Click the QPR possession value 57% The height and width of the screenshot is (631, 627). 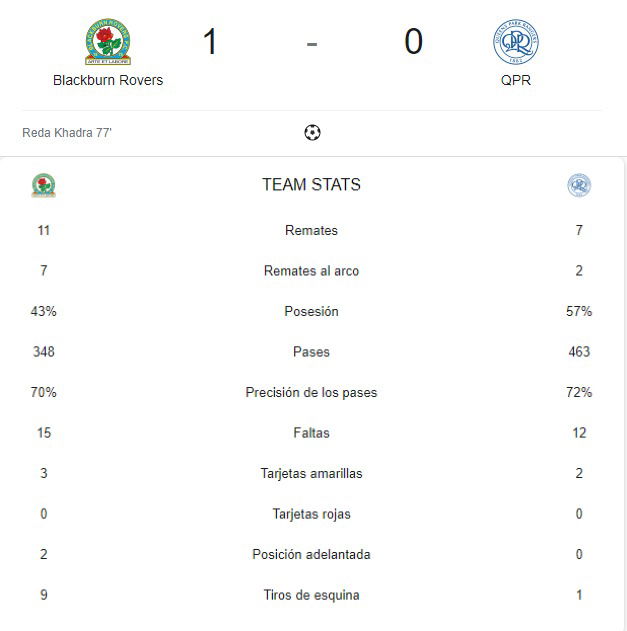tap(579, 311)
